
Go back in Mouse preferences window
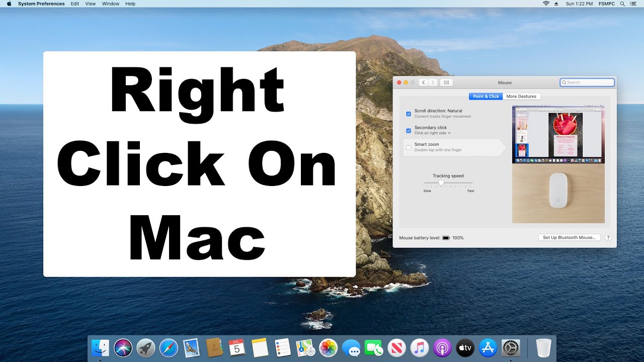(x=424, y=82)
